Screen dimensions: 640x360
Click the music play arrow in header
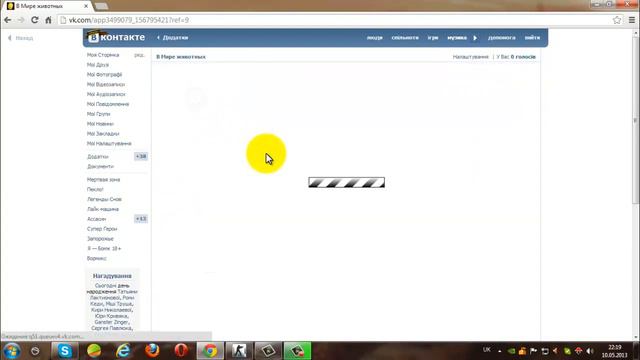(475, 38)
